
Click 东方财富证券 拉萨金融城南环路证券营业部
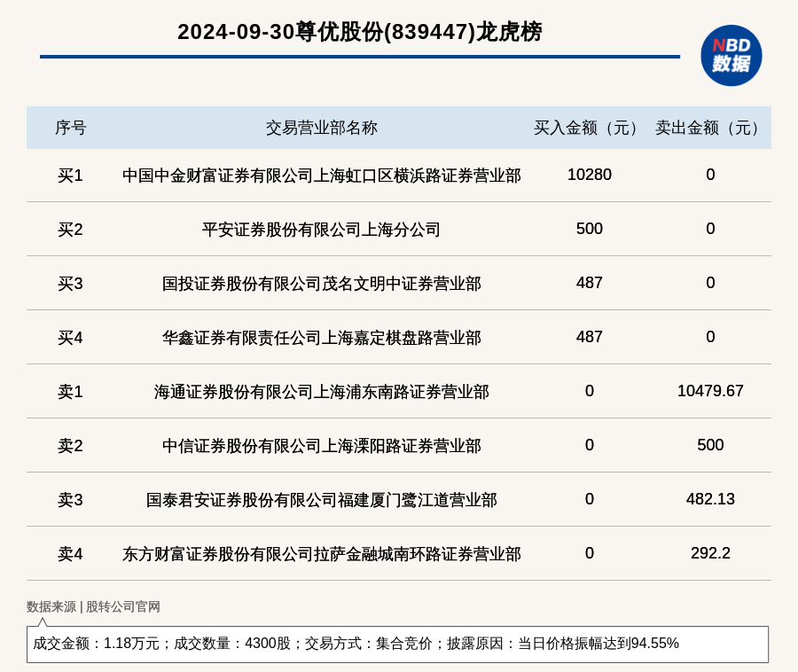(x=321, y=553)
